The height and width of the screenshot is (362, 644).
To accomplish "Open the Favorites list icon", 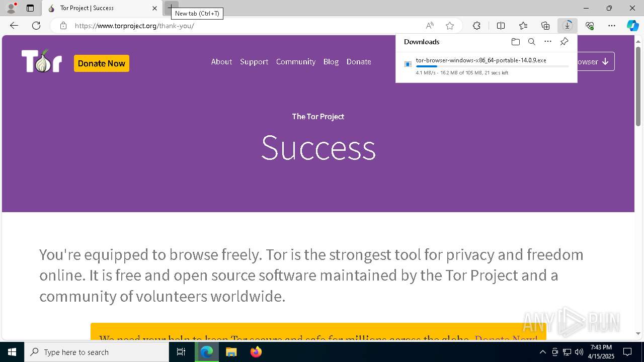I will [x=523, y=26].
